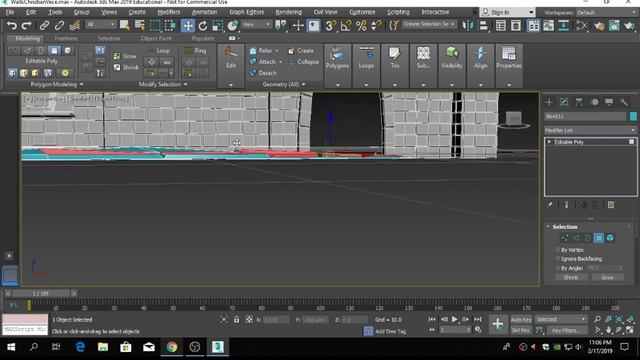Enable the By Angle checkbox
640x360 pixels.
558,268
